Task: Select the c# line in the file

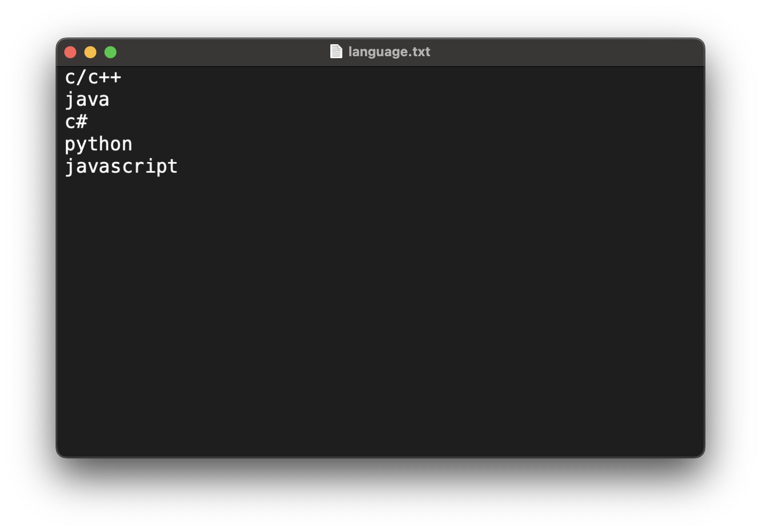Action: pyautogui.click(x=76, y=121)
